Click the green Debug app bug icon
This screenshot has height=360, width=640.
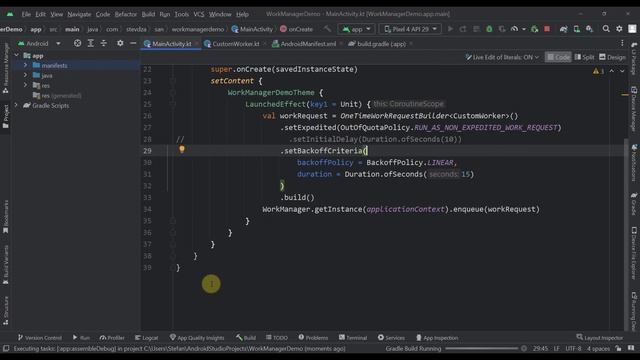pyautogui.click(x=489, y=29)
